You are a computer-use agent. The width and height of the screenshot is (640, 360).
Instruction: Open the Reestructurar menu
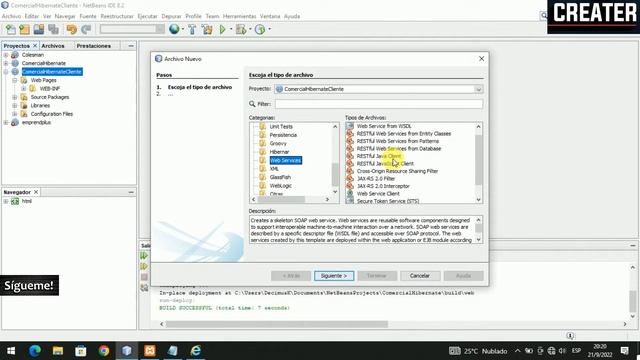point(117,16)
